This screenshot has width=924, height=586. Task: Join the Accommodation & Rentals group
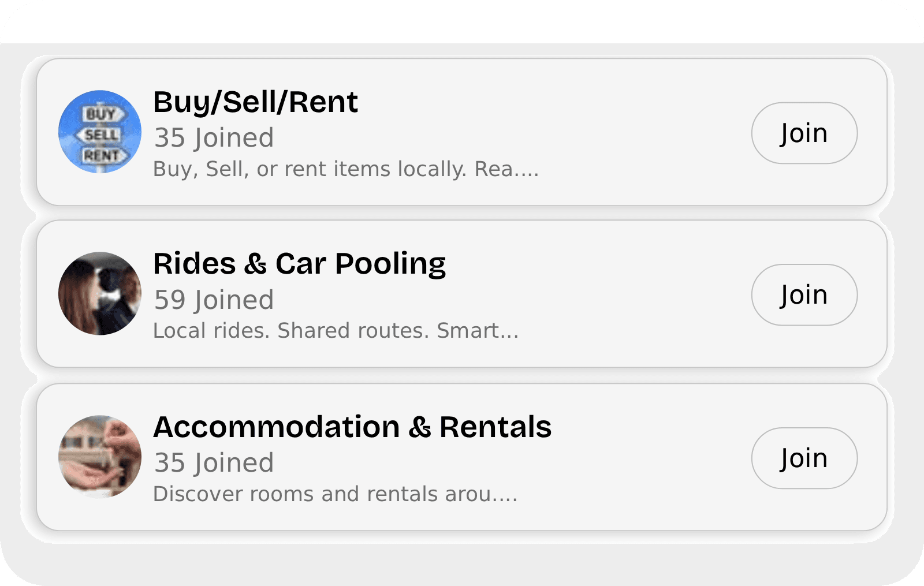pos(804,458)
